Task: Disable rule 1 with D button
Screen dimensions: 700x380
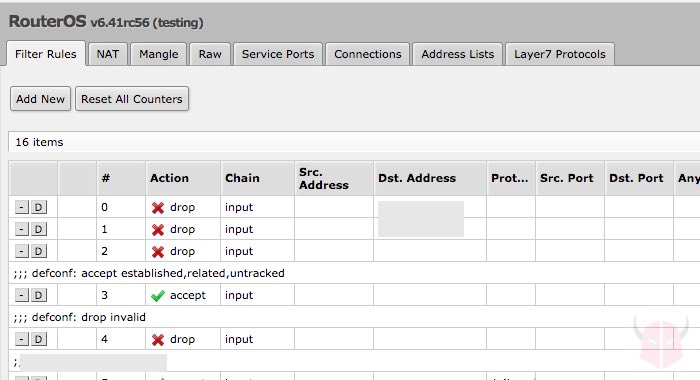Action: tap(38, 230)
